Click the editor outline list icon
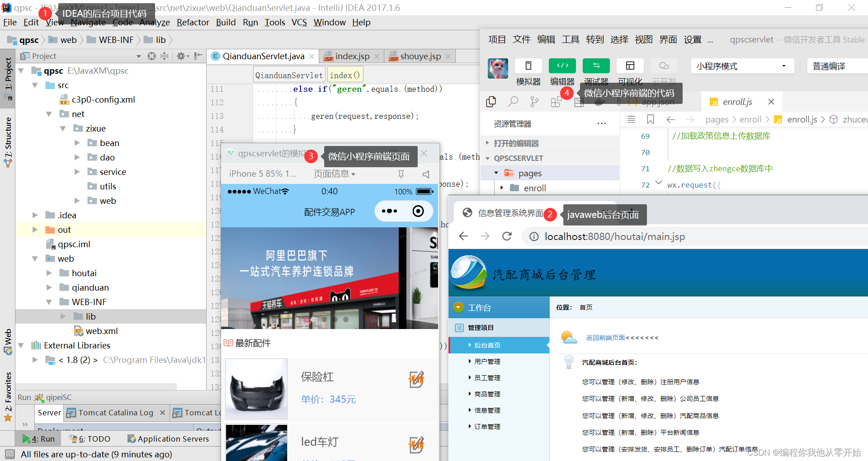This screenshot has height=461, width=868. 630,119
